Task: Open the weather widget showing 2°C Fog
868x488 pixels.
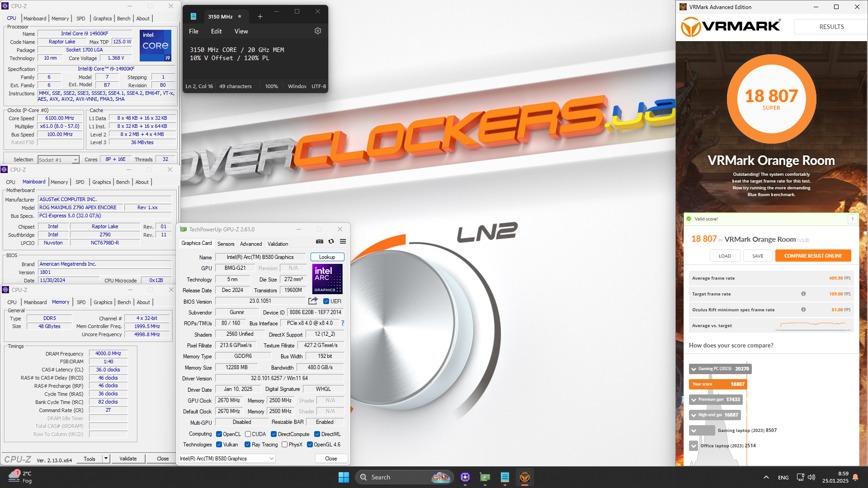Action: [20, 477]
